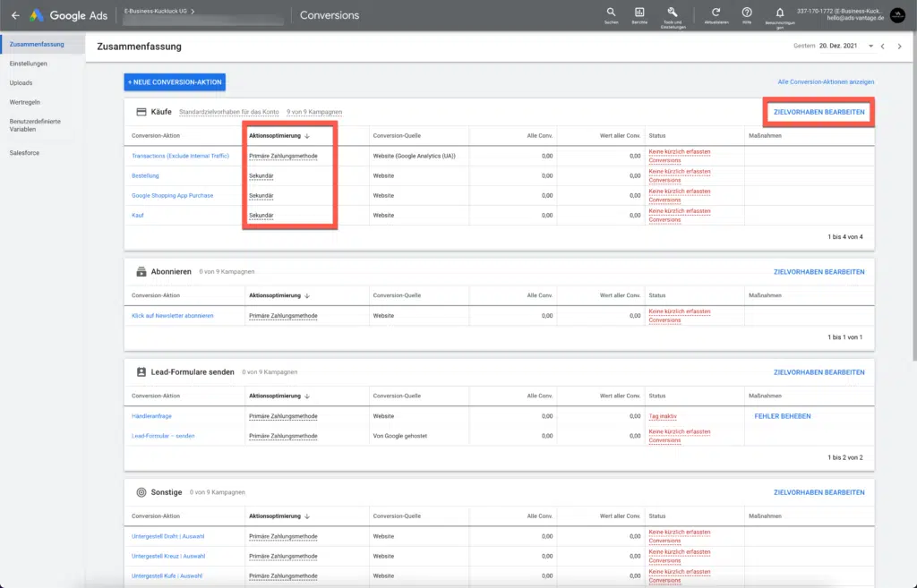Viewport: 917px width, 588px height.
Task: Open Zusammenfassung in the sidebar
Action: pyautogui.click(x=37, y=45)
